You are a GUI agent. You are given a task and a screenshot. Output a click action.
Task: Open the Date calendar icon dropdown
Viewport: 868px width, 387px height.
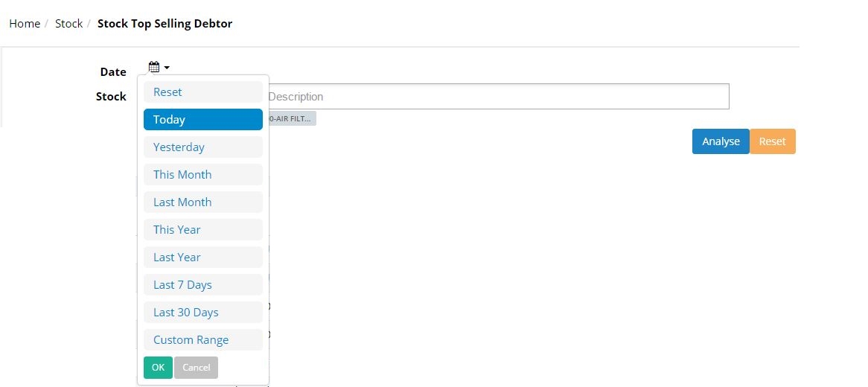pos(159,68)
